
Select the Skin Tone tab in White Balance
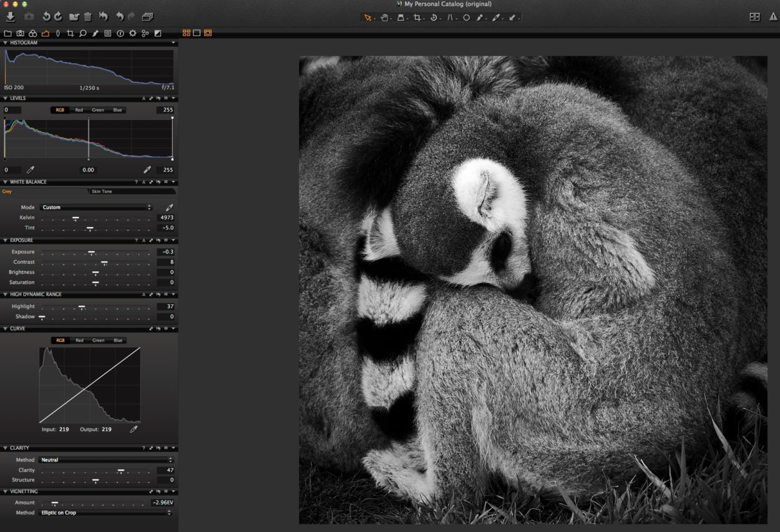101,191
